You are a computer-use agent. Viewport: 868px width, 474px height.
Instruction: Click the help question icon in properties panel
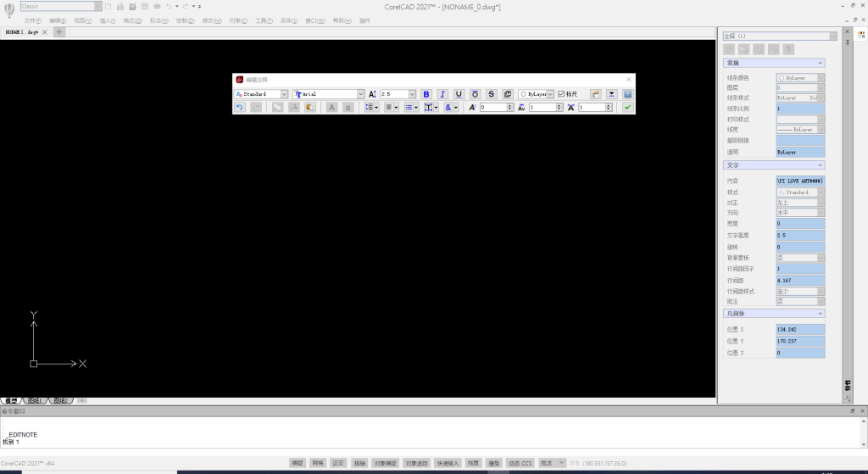click(x=789, y=49)
